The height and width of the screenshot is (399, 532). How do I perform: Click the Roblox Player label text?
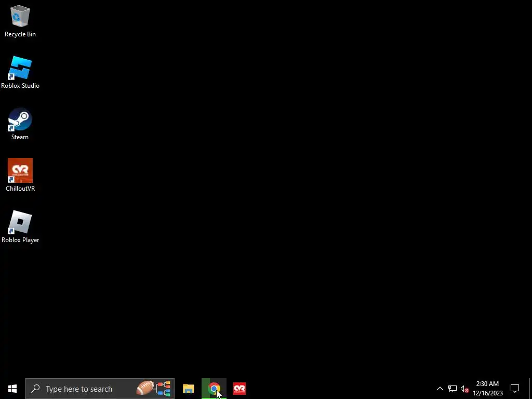pos(20,240)
